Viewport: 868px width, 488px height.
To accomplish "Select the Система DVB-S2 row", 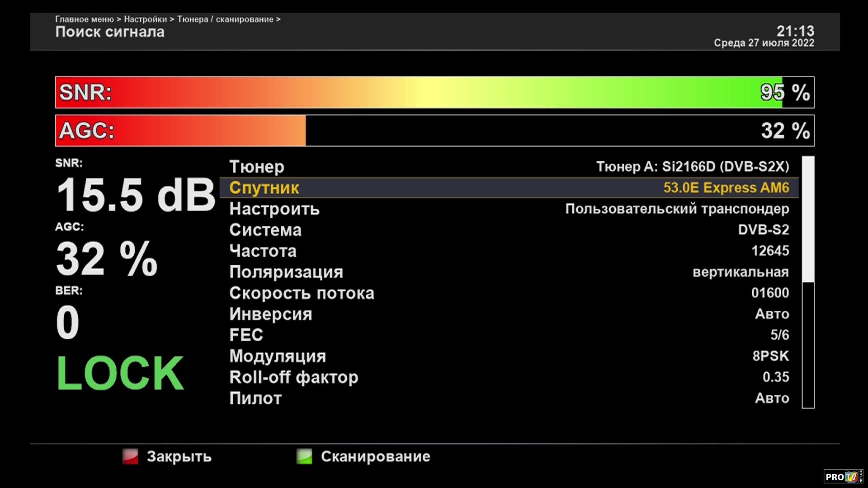I will pos(509,230).
